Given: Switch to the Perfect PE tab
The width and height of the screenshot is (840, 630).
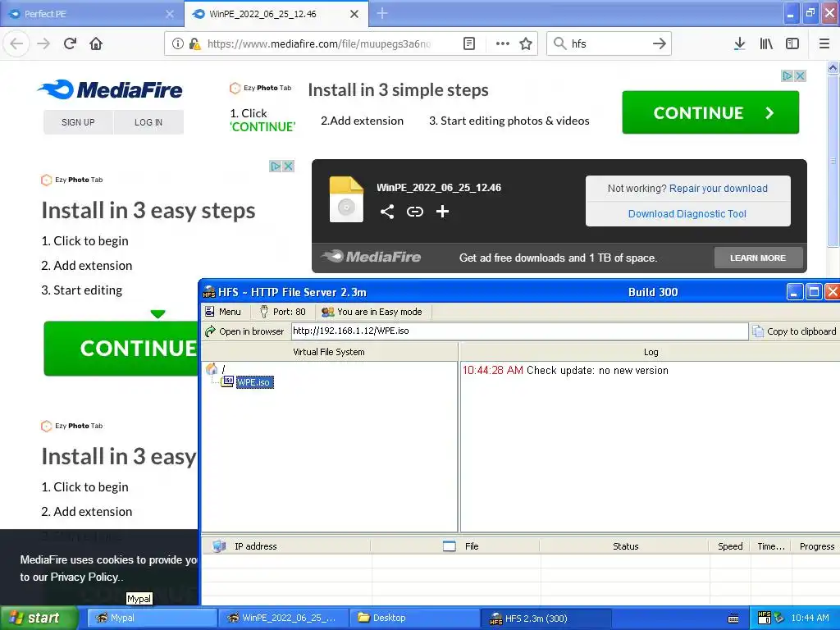Looking at the screenshot, I should (x=85, y=14).
